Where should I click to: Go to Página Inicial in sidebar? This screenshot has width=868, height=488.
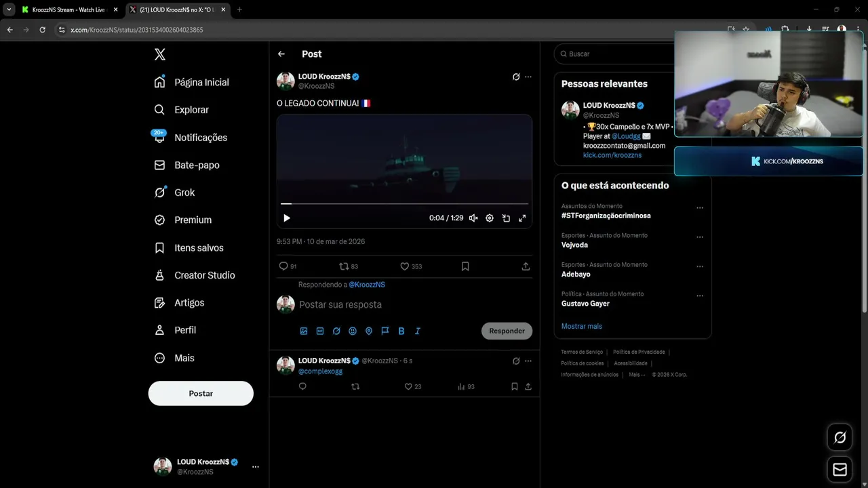191,82
